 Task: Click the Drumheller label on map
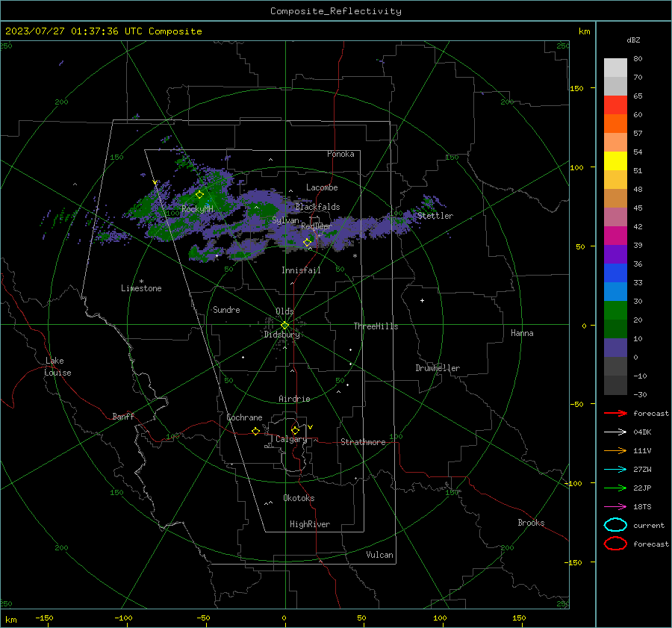click(438, 368)
